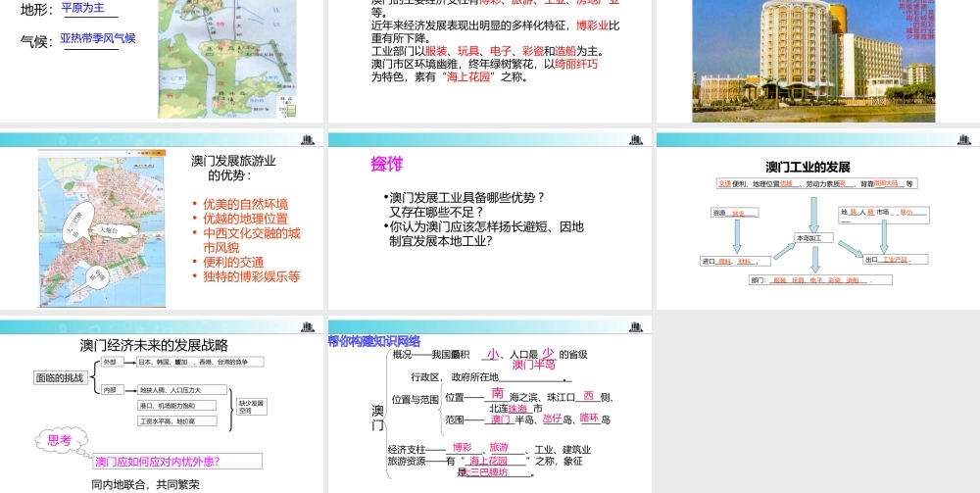Click the title '澳门工业的发展'
The width and height of the screenshot is (980, 493).
point(808,167)
